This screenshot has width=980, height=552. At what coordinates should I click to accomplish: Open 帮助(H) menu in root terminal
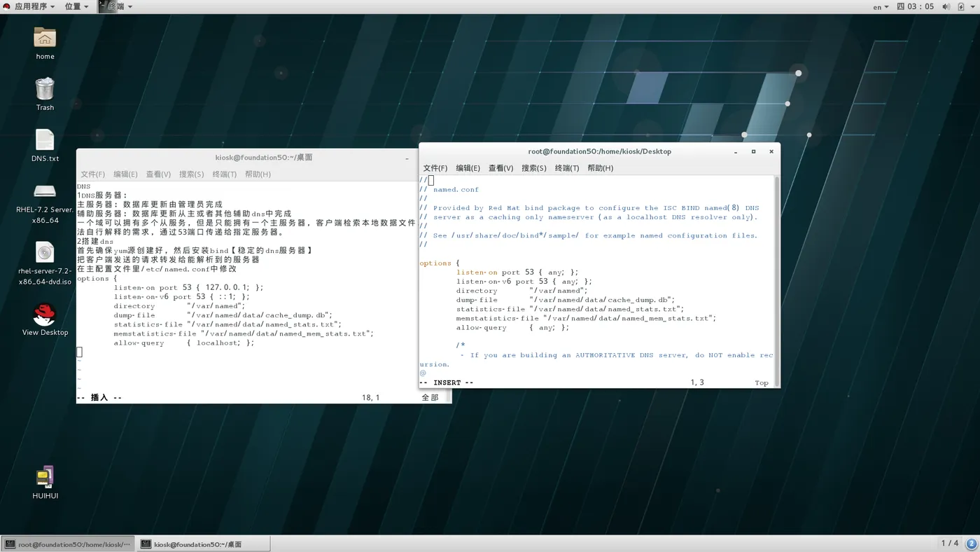(x=600, y=168)
